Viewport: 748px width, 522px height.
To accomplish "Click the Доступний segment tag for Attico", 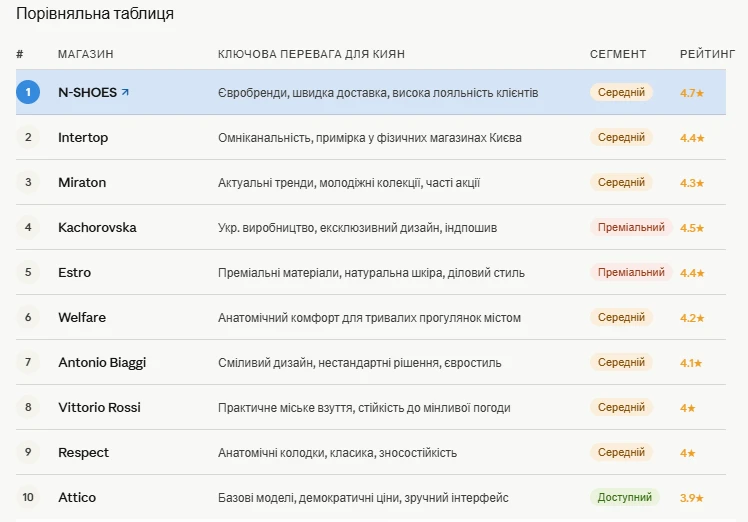I will [624, 497].
